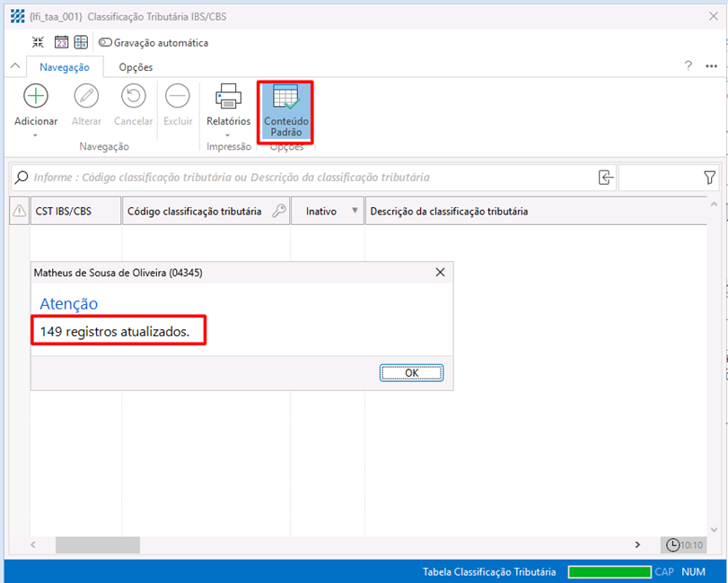Screen dimensions: 728x583
Task: Click the calendar icon in quick toolbar
Action: tap(61, 42)
